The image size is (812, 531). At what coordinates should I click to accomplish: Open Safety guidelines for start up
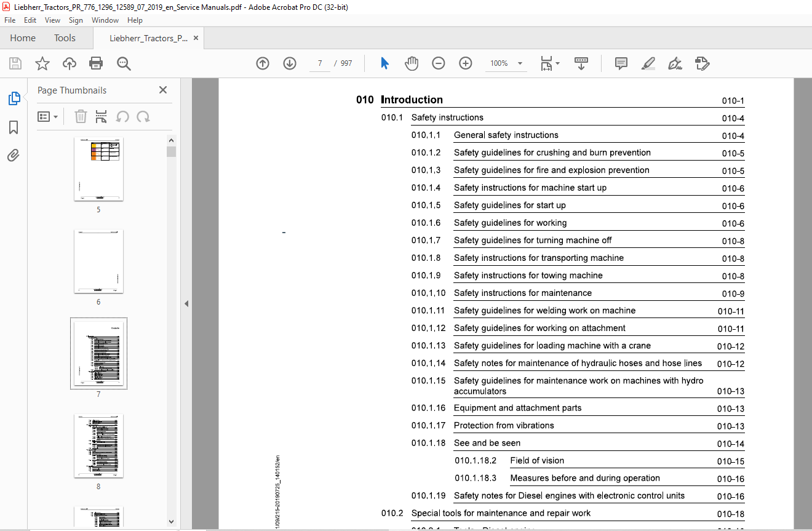510,206
